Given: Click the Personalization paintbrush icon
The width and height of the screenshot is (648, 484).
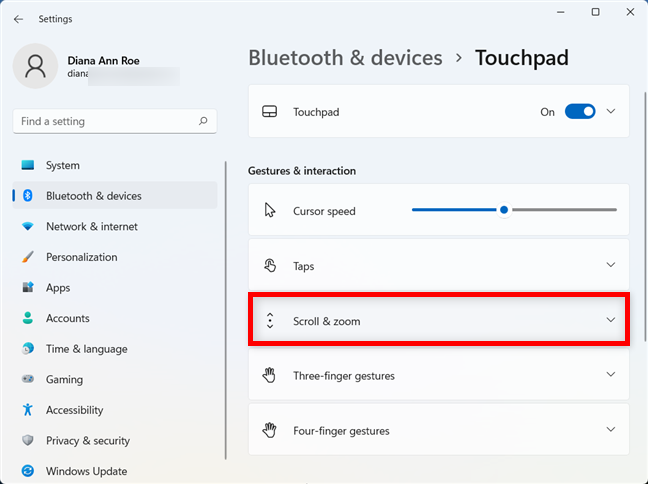Looking at the screenshot, I should tap(28, 257).
